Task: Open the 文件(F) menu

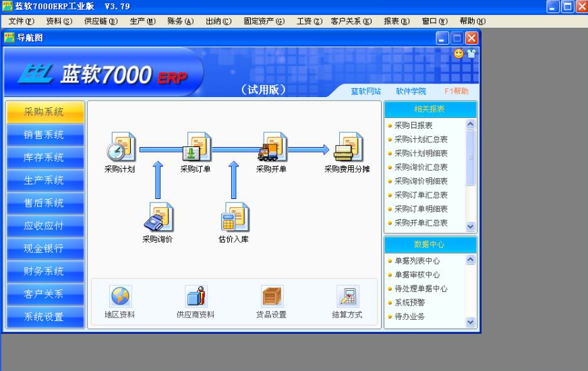Action: (22, 22)
